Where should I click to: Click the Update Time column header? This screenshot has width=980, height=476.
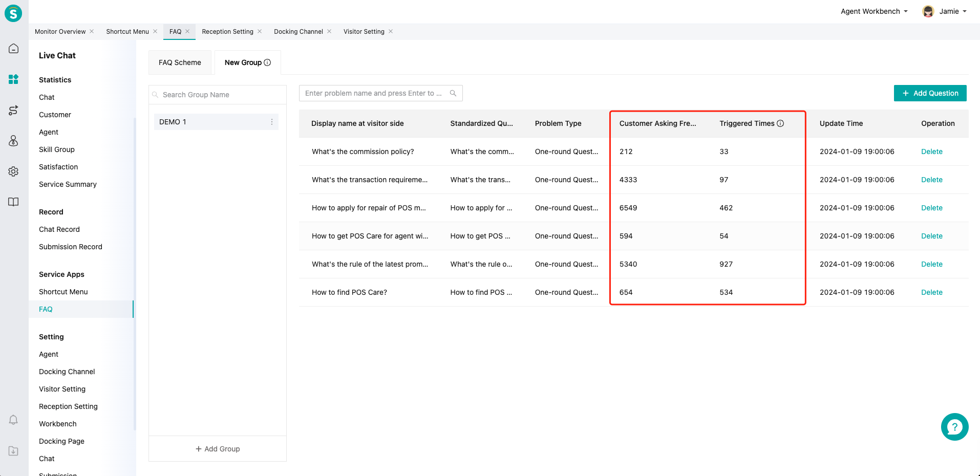[x=841, y=123]
